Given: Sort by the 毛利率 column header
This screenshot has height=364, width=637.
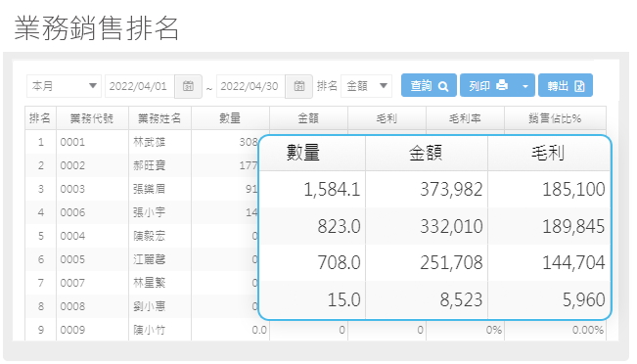Looking at the screenshot, I should (x=465, y=118).
